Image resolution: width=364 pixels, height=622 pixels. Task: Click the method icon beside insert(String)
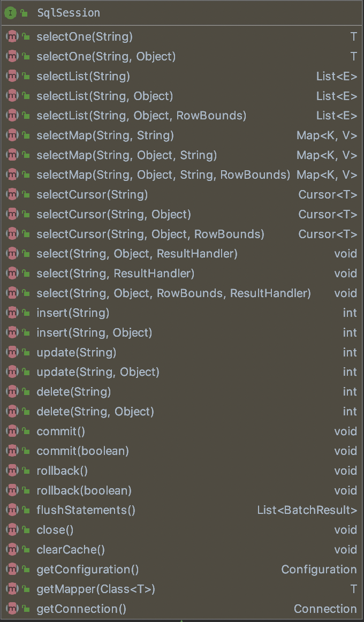click(x=12, y=313)
